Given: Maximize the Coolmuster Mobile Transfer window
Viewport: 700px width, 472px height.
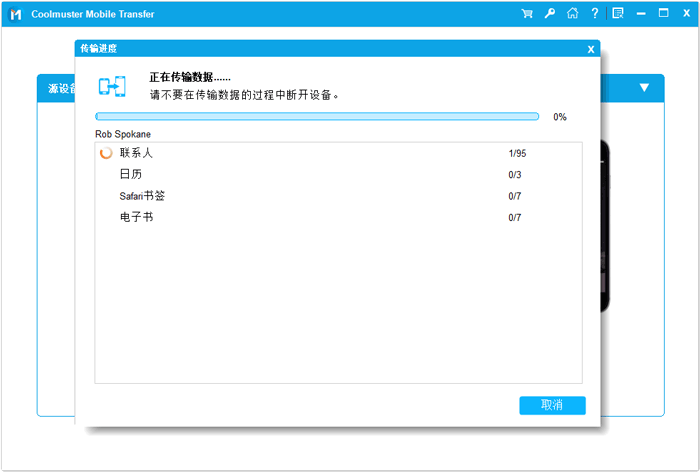Looking at the screenshot, I should pyautogui.click(x=663, y=14).
